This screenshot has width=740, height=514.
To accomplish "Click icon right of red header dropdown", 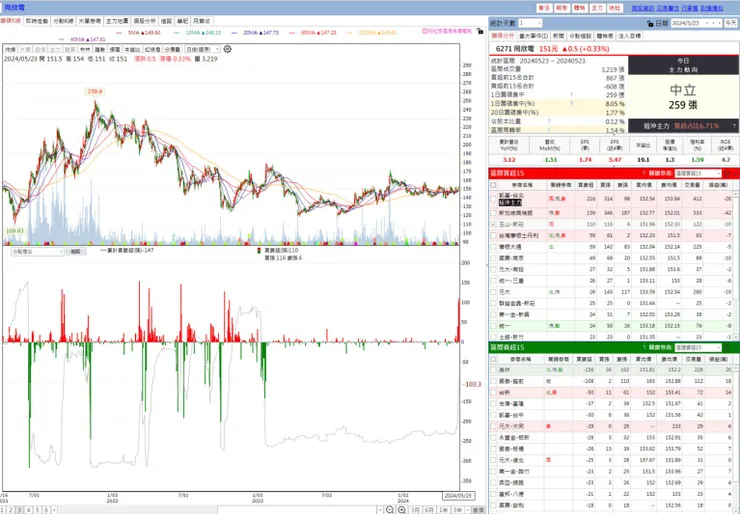I will tap(727, 174).
